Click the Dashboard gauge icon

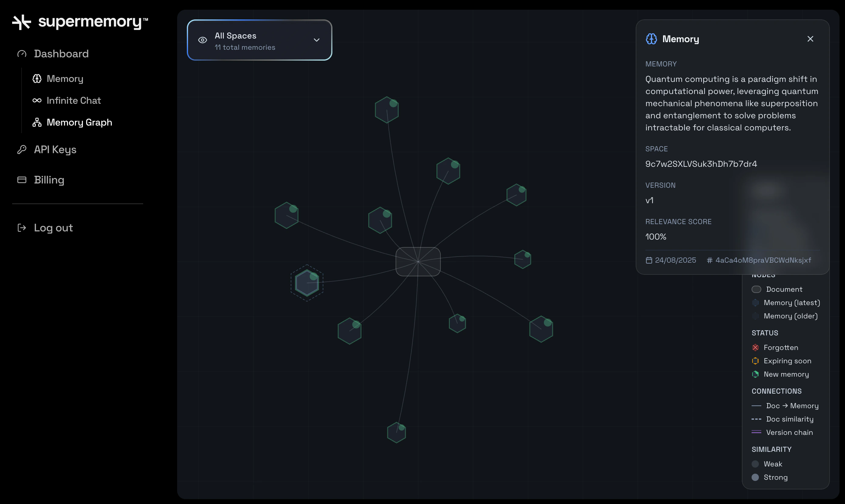[22, 54]
